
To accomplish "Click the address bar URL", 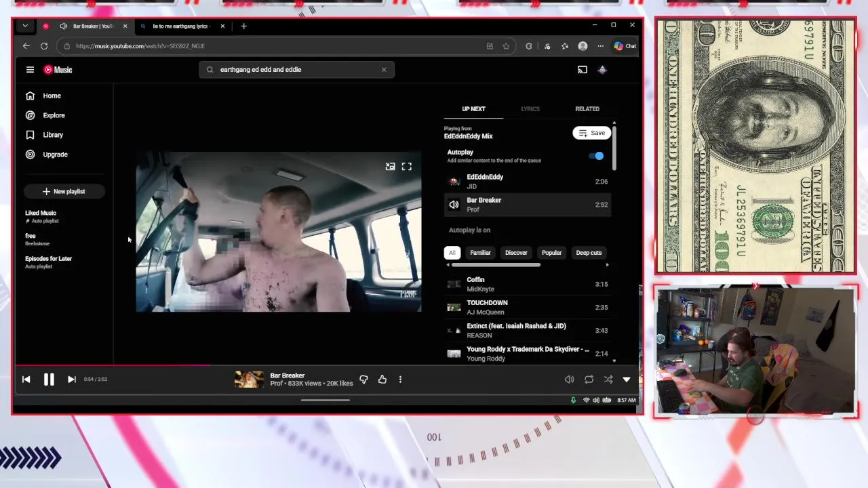I will pos(140,46).
